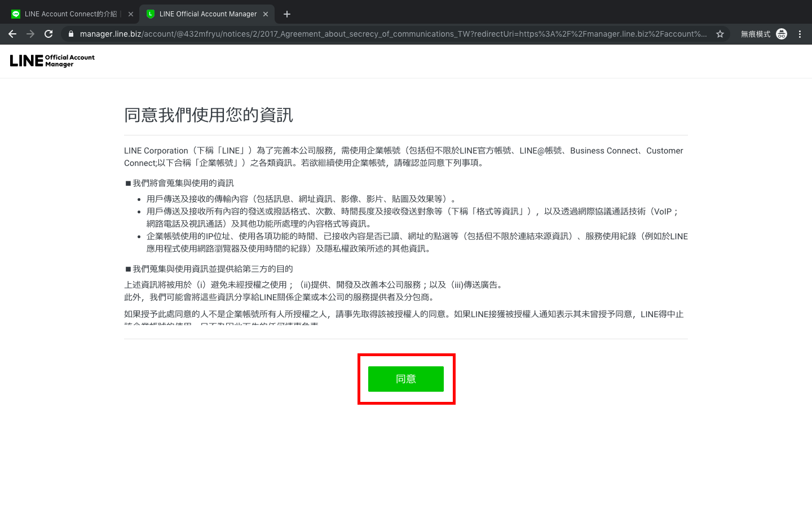Click the green 同意 agree button
Image resolution: width=812 pixels, height=508 pixels.
(405, 379)
